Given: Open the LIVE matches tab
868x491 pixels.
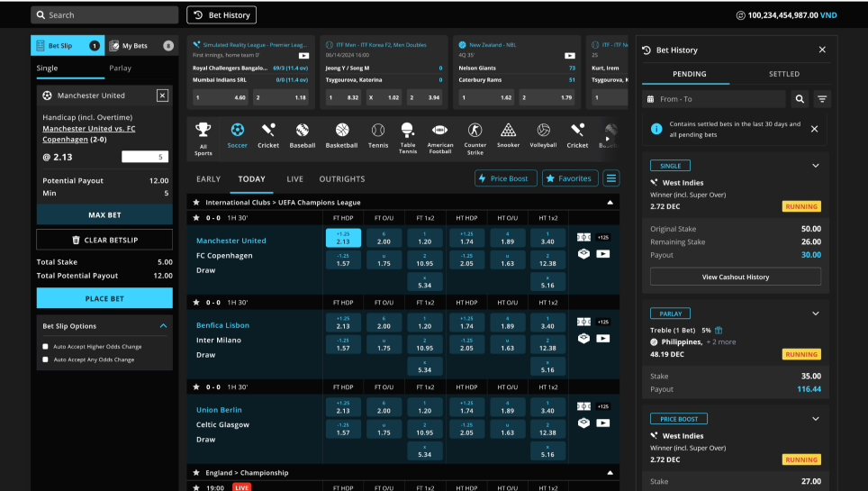Looking at the screenshot, I should point(295,179).
